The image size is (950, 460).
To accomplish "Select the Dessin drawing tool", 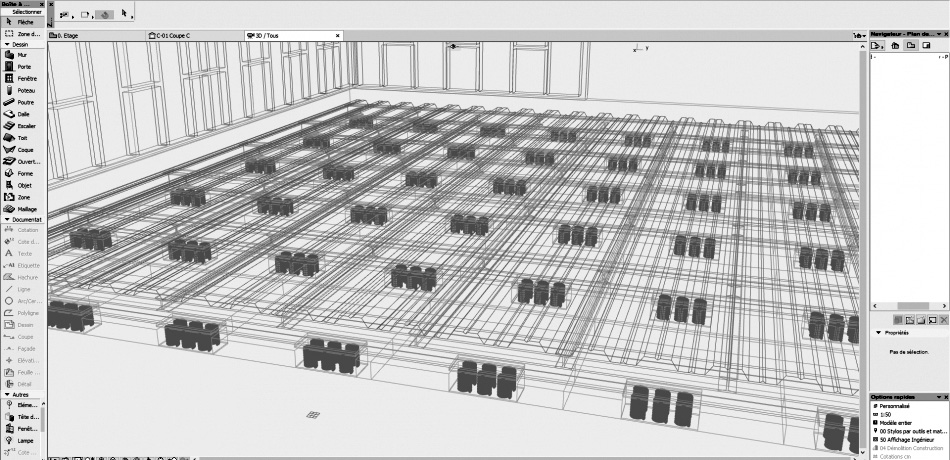I will pyautogui.click(x=22, y=325).
